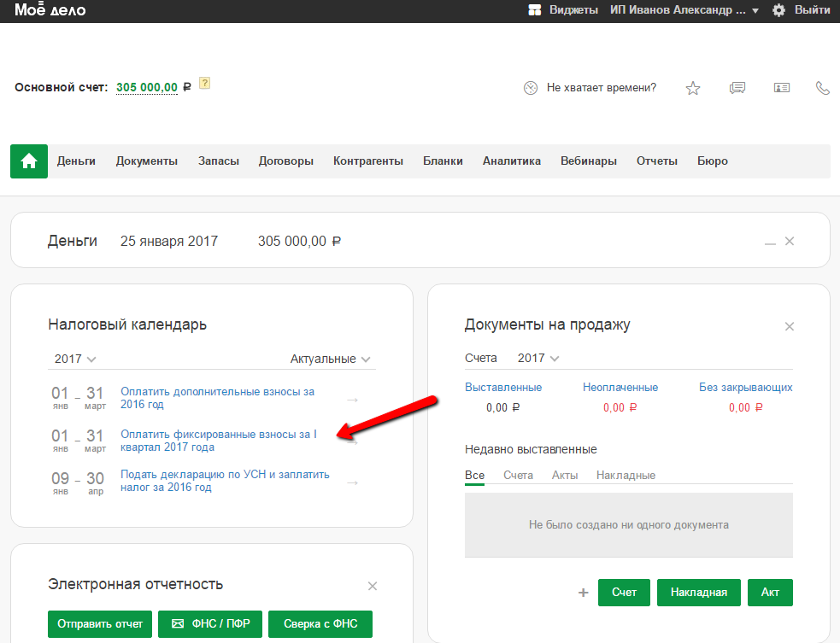Expand the ИП Иванов Александр account dropdown

pyautogui.click(x=684, y=10)
